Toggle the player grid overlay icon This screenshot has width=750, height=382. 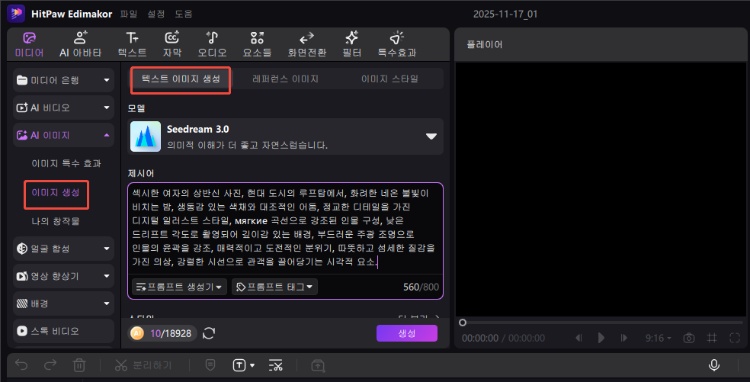712,338
